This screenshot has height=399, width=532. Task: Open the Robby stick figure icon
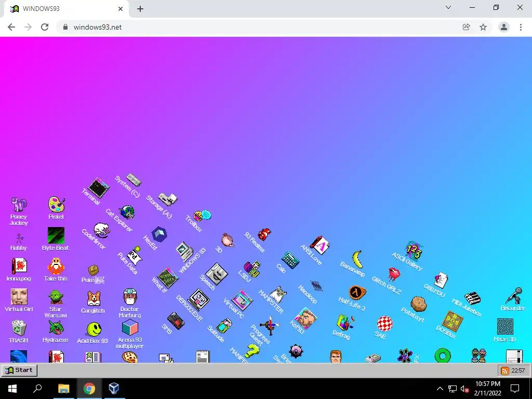click(x=19, y=238)
